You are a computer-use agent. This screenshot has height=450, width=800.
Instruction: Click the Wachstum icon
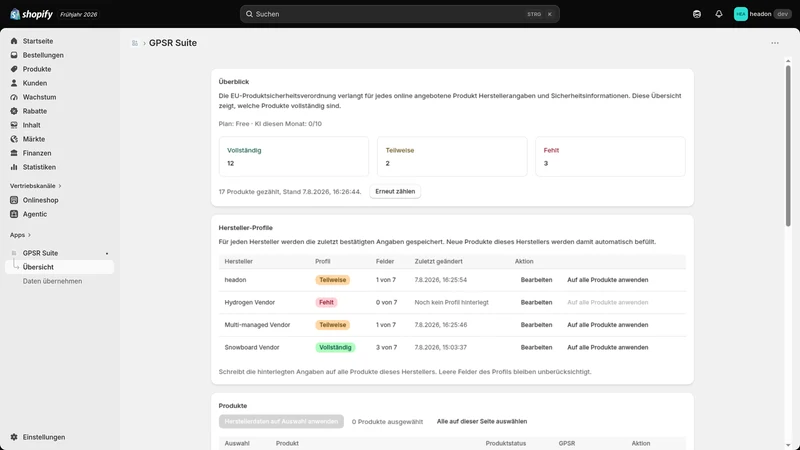14,97
